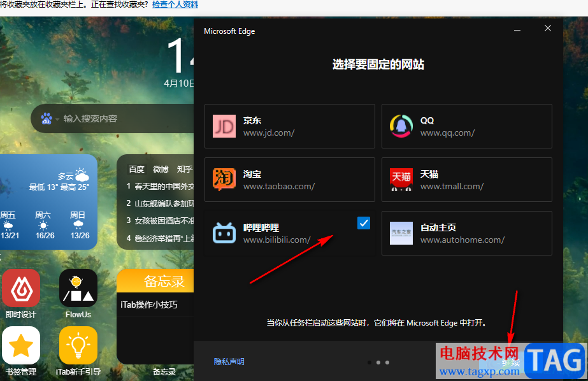Close the Microsoft Edge dialog
Screen dimensions: 588x381
[x=547, y=28]
